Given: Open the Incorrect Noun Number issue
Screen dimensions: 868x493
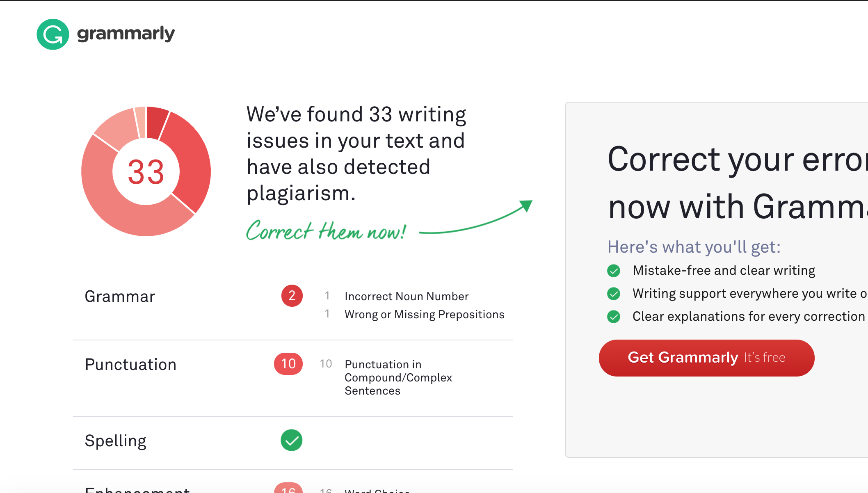Looking at the screenshot, I should [x=407, y=296].
